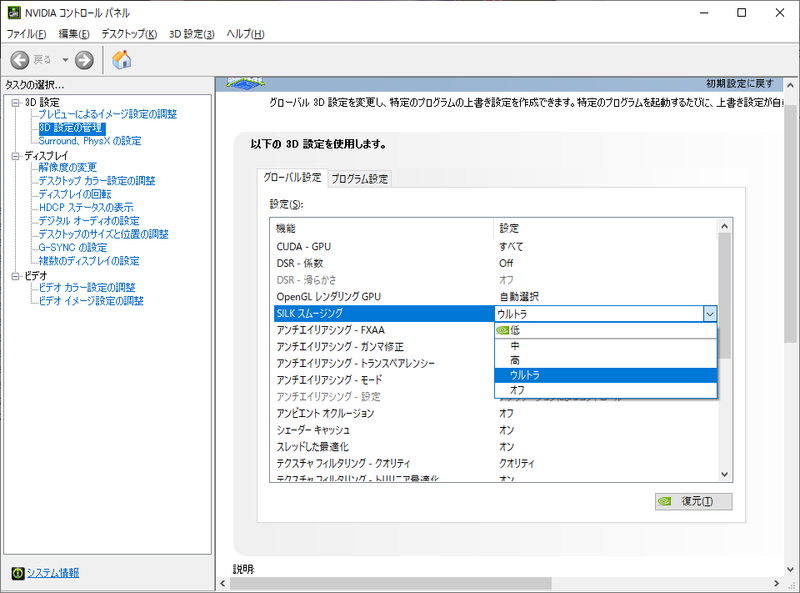The image size is (800, 593).
Task: Select Surround、PhysX の設定 in tree
Action: (90, 141)
